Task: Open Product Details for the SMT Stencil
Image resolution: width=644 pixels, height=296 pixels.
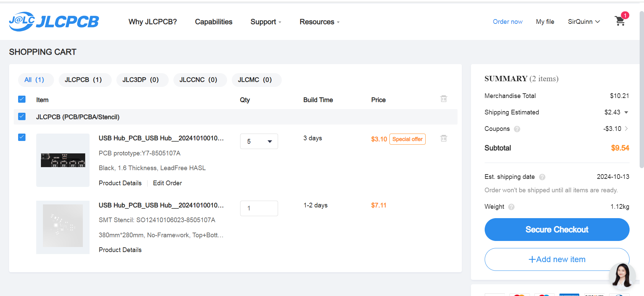Action: 120,250
